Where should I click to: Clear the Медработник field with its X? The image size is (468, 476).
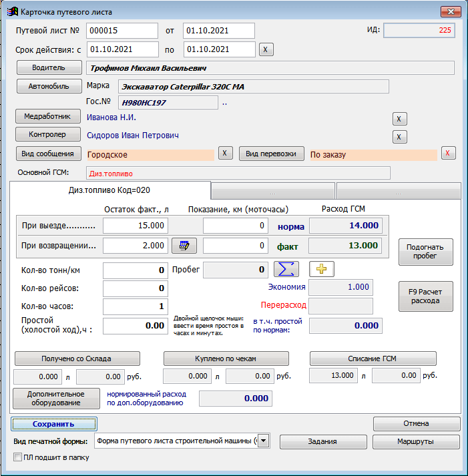(x=399, y=119)
